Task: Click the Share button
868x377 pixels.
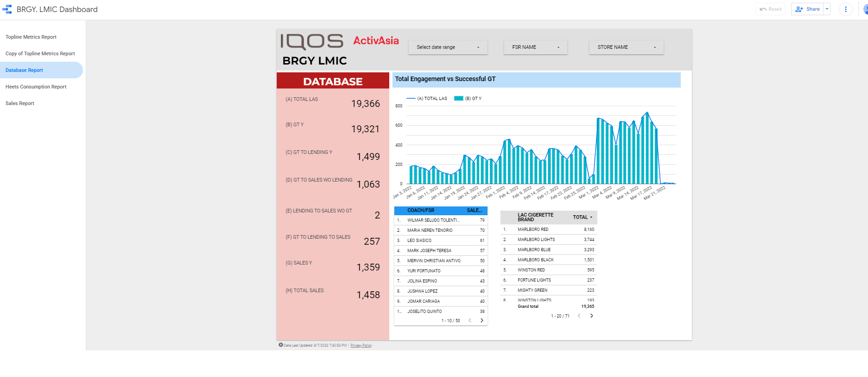Action: pos(808,9)
